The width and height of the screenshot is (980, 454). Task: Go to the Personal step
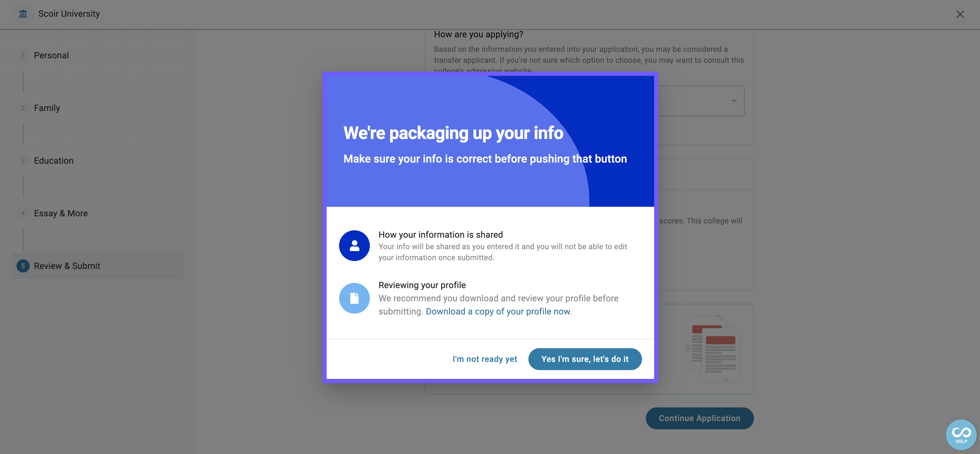tap(51, 55)
